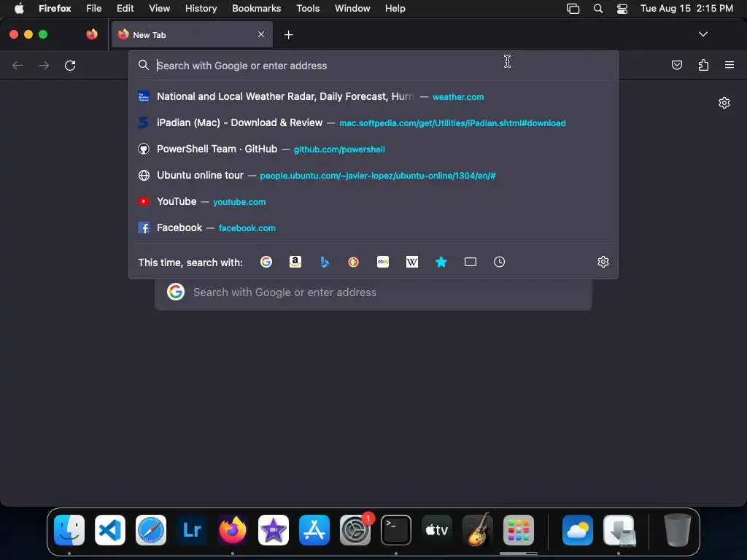
Task: Open new tab page personalize gear
Action: tap(724, 103)
